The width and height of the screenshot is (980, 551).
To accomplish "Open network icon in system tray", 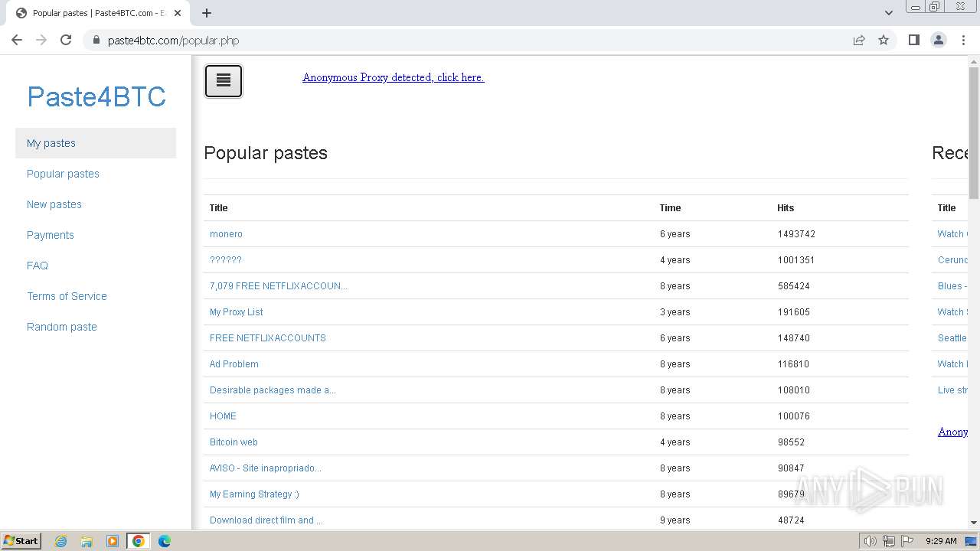I will pyautogui.click(x=889, y=541).
